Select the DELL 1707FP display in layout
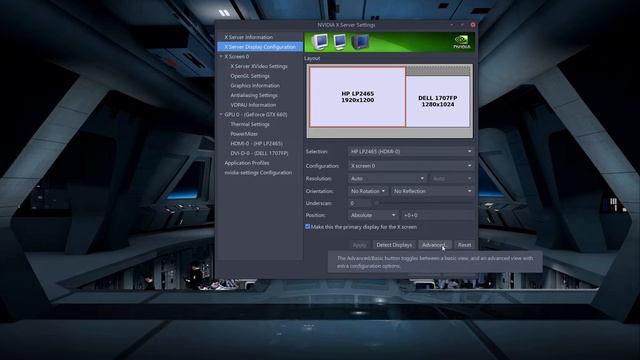 (438, 101)
